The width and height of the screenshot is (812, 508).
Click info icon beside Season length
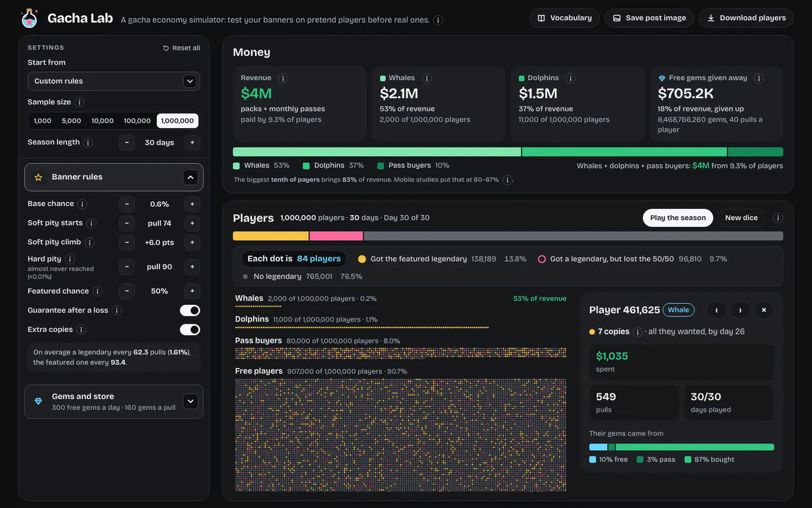(88, 143)
